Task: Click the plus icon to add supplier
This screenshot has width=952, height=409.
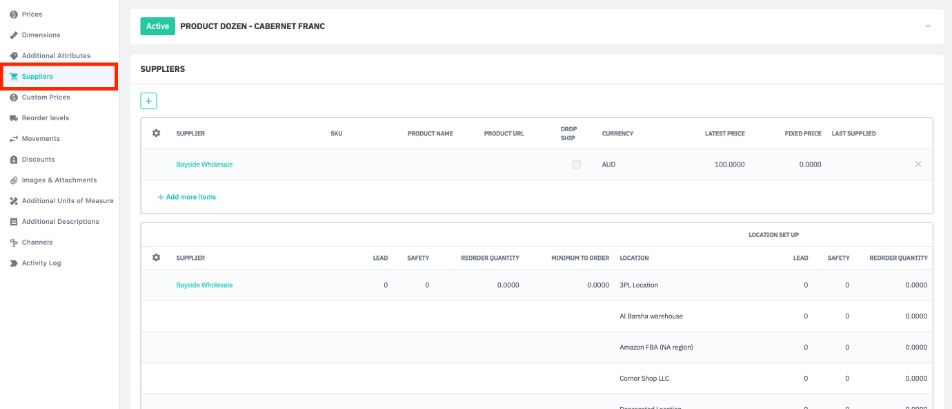Action: [x=148, y=100]
